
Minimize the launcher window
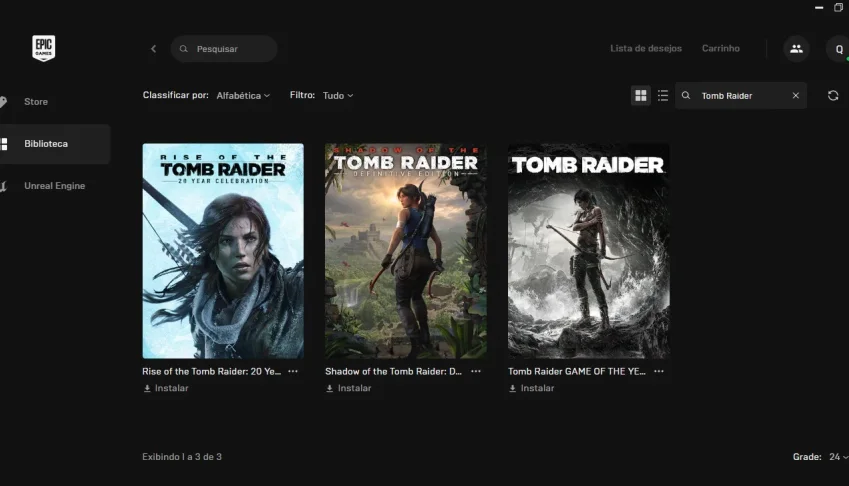(819, 8)
